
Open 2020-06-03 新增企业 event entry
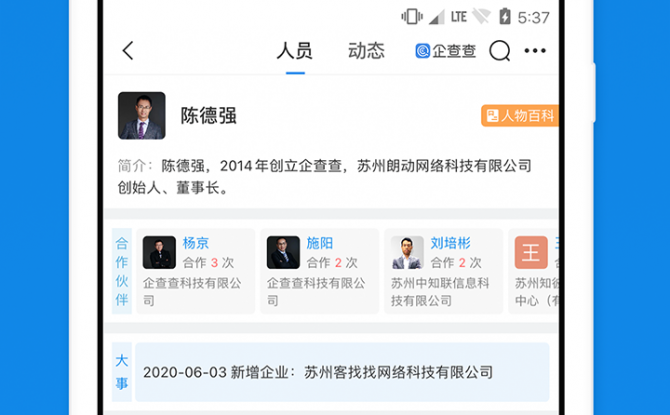coord(342,372)
